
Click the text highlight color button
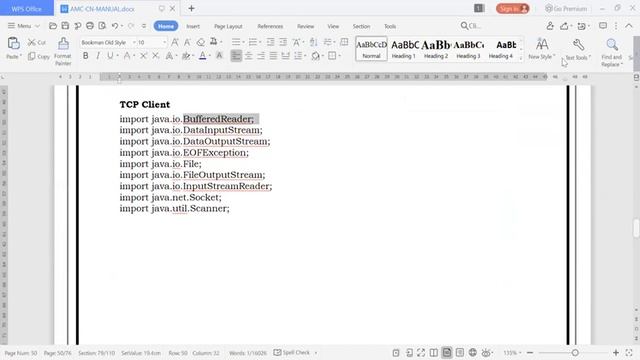[186, 56]
